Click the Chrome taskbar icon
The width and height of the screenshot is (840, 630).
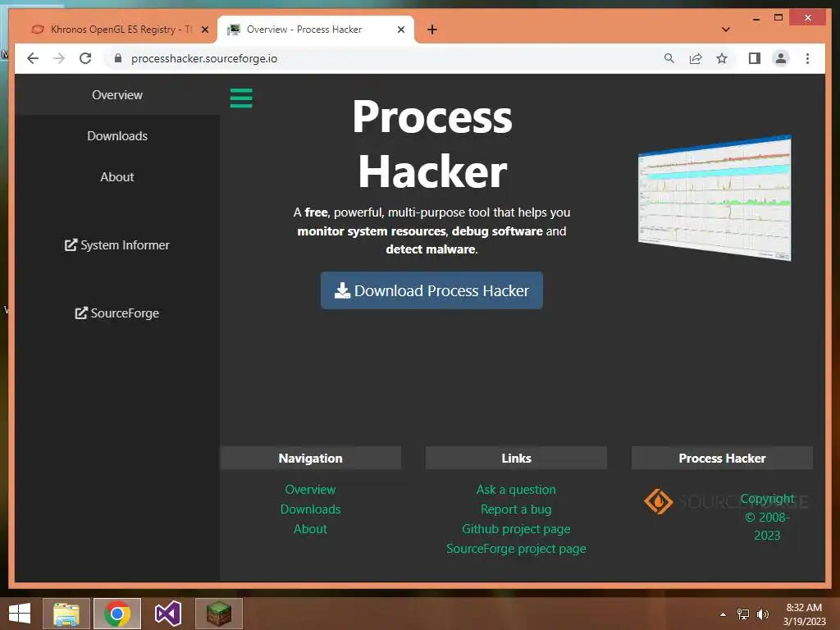[117, 614]
